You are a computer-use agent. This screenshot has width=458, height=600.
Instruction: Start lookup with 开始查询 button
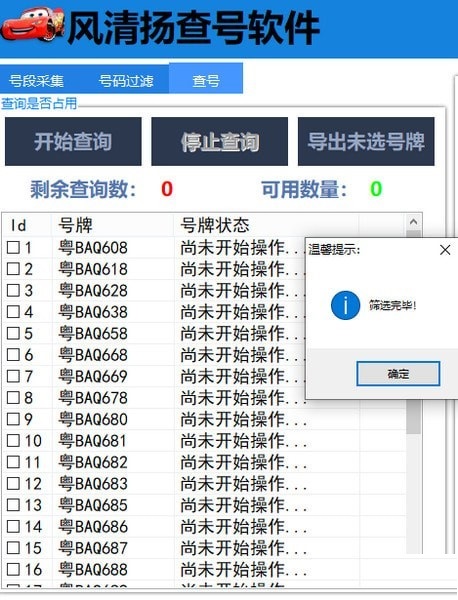click(x=73, y=141)
